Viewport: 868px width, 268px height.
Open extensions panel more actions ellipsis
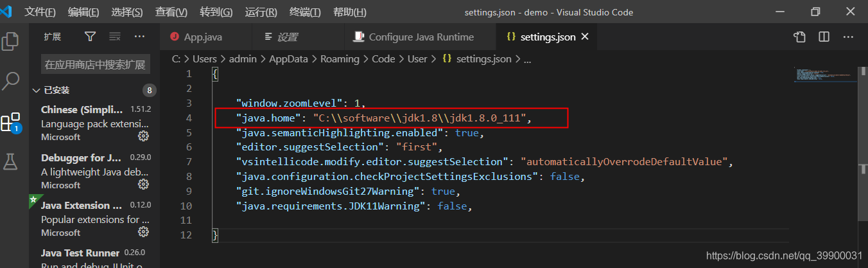139,37
